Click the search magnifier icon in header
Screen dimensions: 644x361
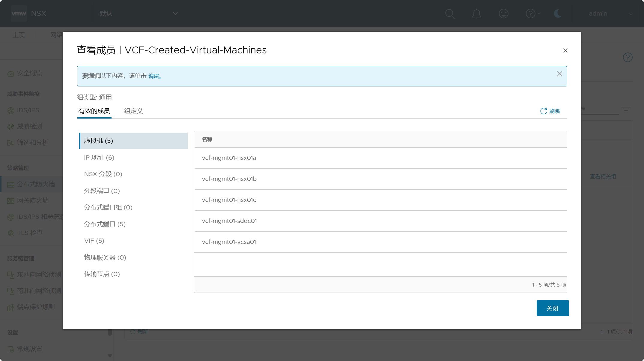click(x=450, y=14)
